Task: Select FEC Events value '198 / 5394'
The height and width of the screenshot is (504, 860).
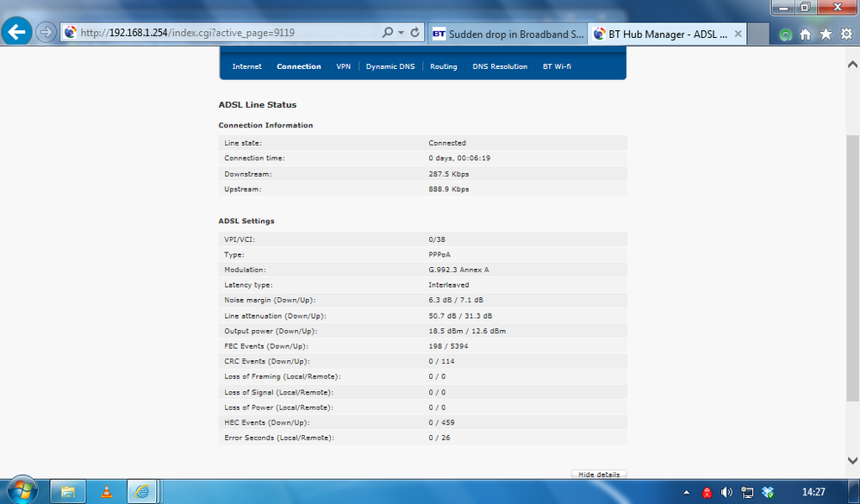Action: [448, 346]
